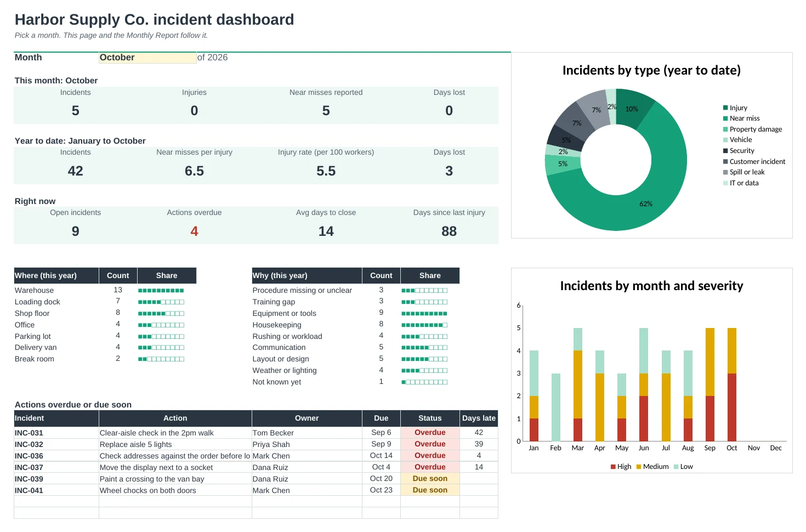
Task: Click the Loading dock count 7
Action: click(118, 301)
